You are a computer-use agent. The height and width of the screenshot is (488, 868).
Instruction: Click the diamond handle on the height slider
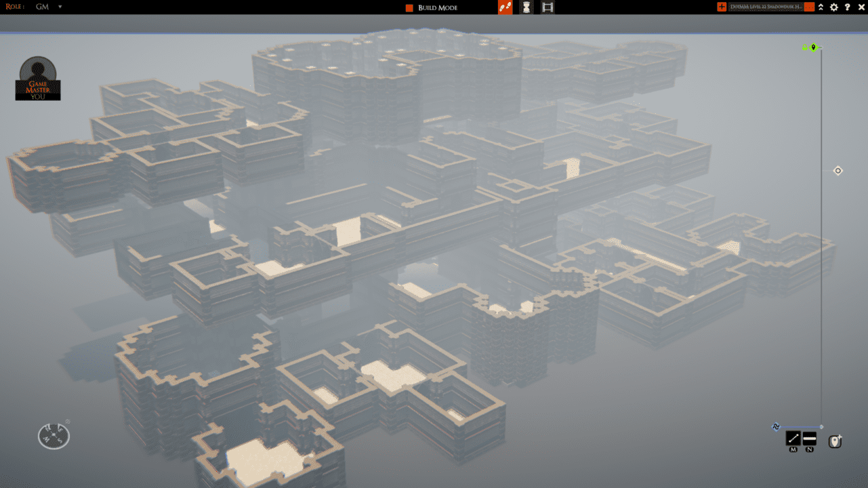tap(838, 171)
